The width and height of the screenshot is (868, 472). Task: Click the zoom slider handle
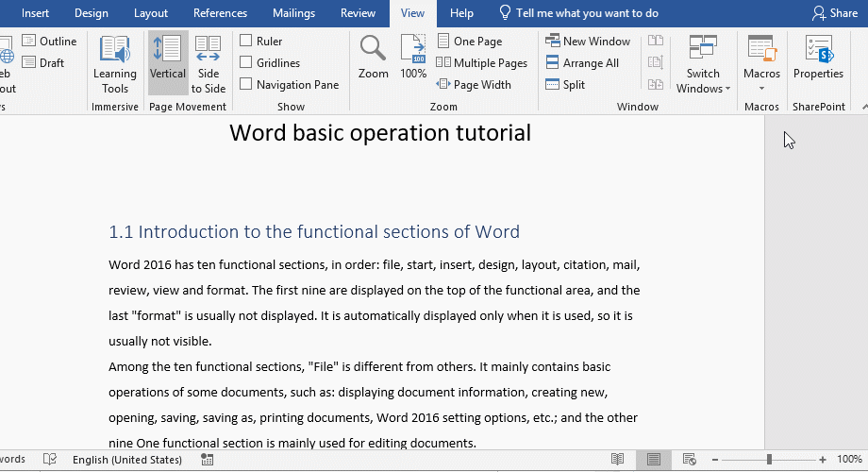pyautogui.click(x=769, y=460)
